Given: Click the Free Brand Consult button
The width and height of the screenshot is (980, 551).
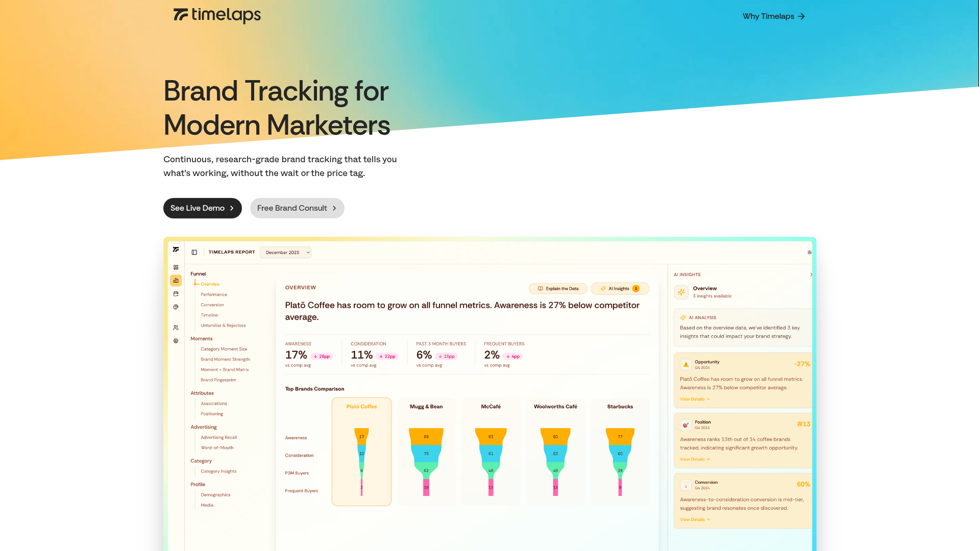Looking at the screenshot, I should click(x=297, y=208).
